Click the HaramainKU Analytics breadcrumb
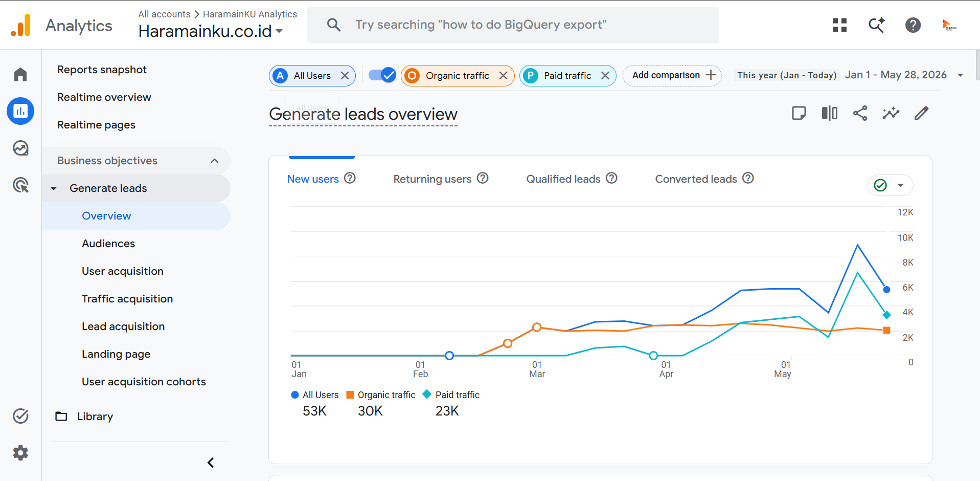980x481 pixels. tap(250, 14)
